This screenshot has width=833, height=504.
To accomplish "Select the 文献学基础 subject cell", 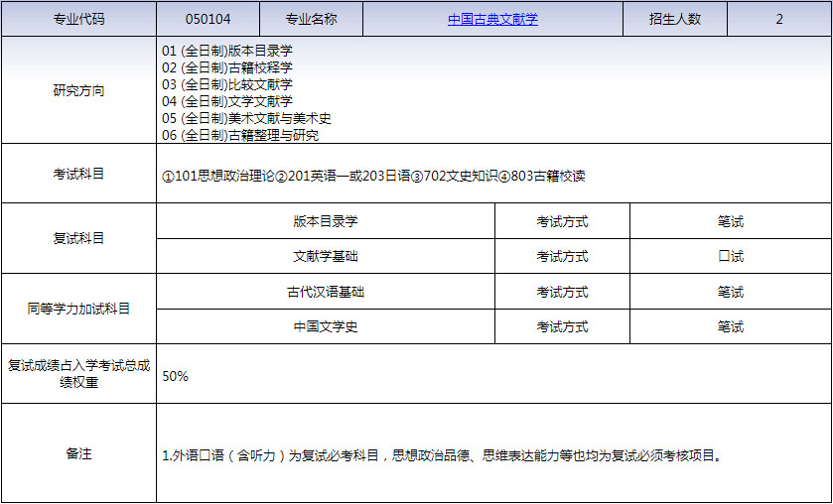I will (326, 256).
